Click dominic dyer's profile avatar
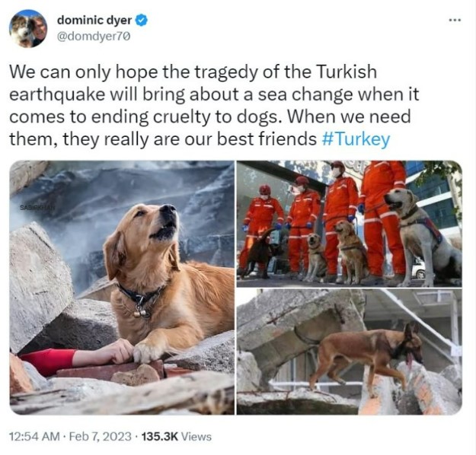Image resolution: width=476 pixels, height=455 pixels. (x=28, y=28)
